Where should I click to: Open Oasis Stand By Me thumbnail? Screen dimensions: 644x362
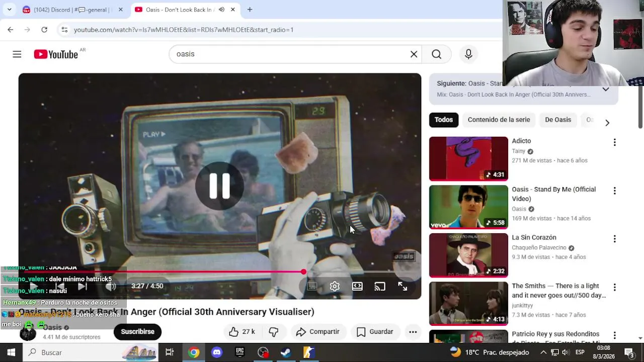468,207
